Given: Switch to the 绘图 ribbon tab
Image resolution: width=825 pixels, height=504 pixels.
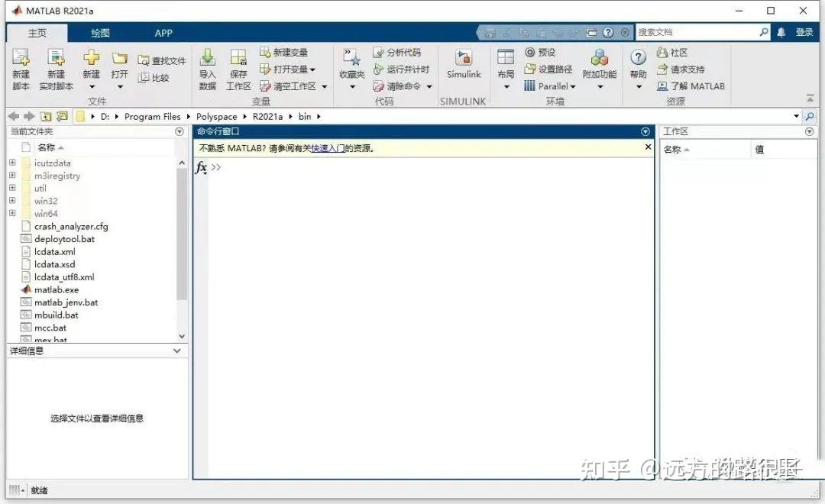Looking at the screenshot, I should point(100,33).
